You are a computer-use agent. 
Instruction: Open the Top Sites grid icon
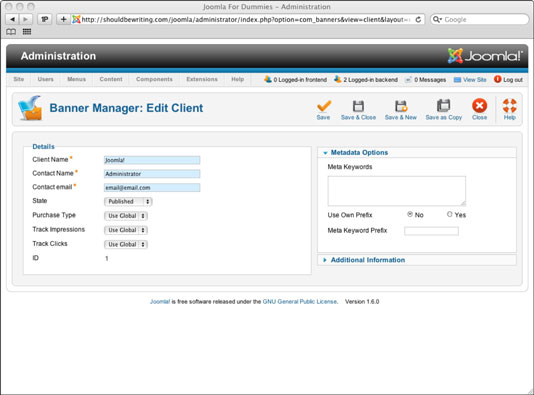coord(27,32)
